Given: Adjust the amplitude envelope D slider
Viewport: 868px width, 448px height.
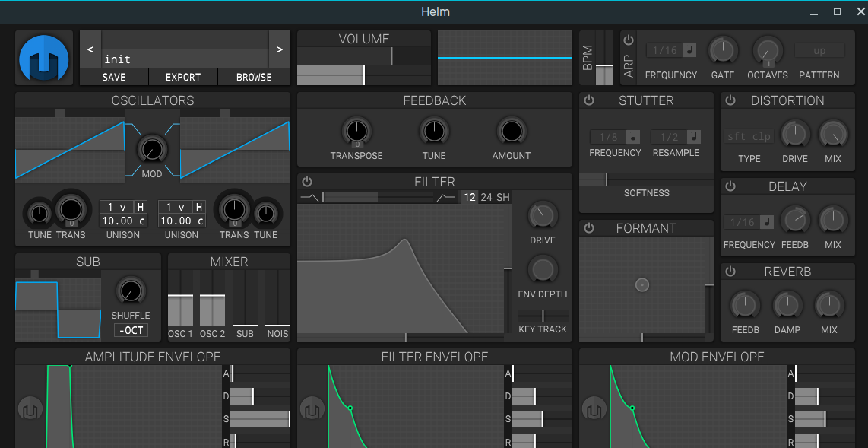Looking at the screenshot, I should (260, 396).
